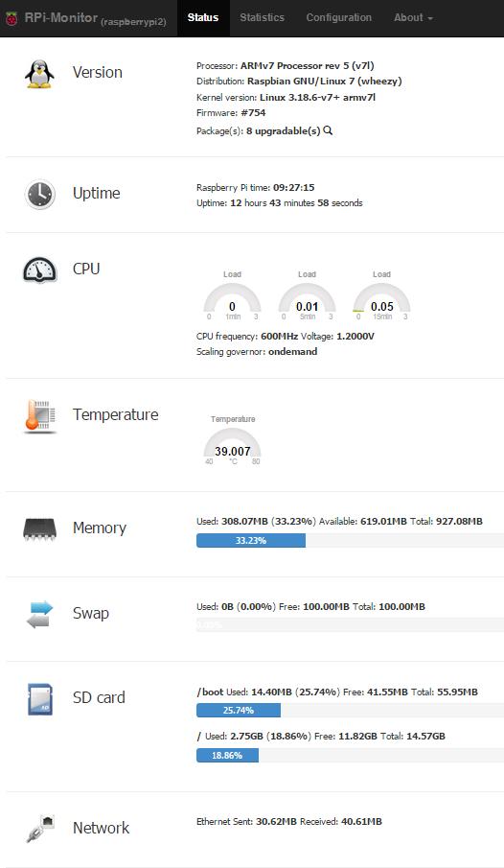504x868 pixels.
Task: Click the RPi-Monitor brand link
Action: (x=95, y=19)
